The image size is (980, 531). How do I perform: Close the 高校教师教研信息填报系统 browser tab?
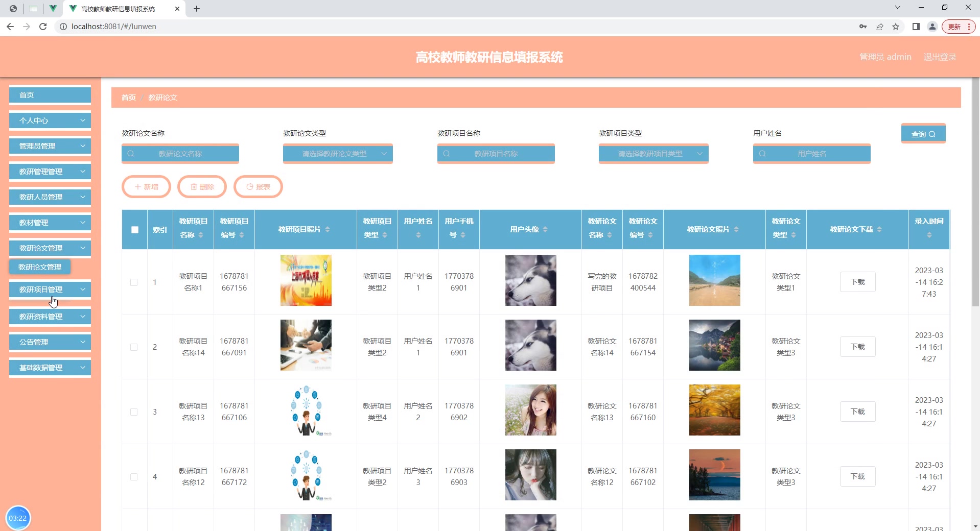coord(177,9)
